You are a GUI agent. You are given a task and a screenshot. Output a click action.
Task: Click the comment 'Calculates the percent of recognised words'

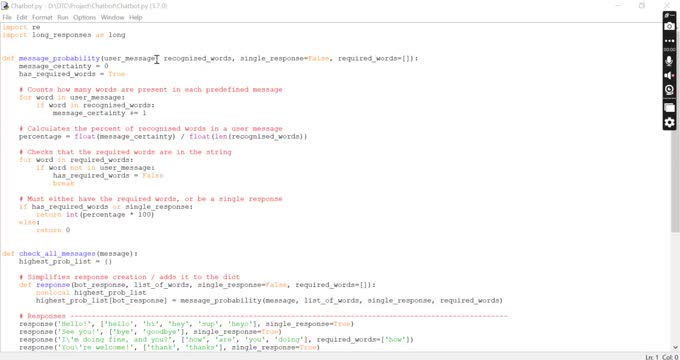(150, 128)
